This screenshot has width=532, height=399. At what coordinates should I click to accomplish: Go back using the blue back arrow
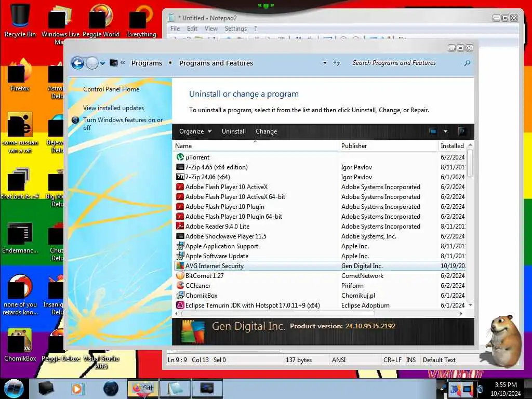[78, 63]
